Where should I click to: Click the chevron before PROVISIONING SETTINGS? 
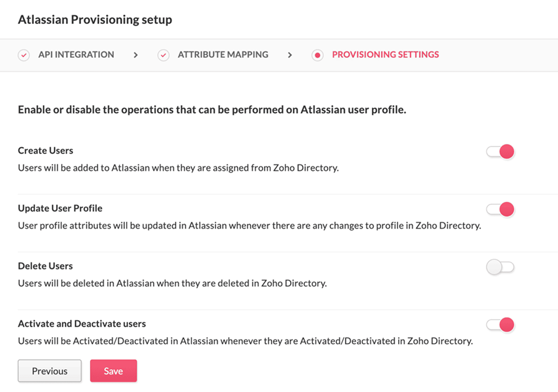290,54
